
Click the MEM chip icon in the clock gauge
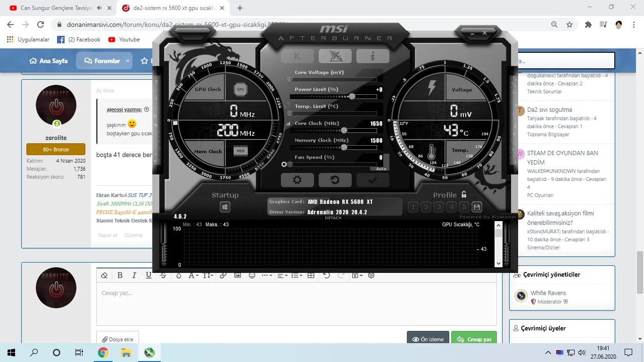(x=240, y=151)
